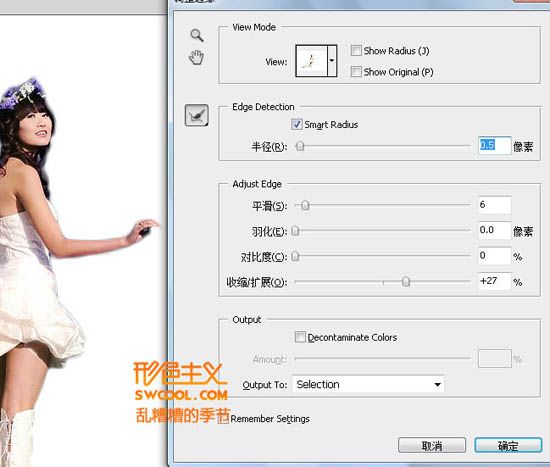Click the 半径 radius slider handle
This screenshot has height=467, width=550.
pos(300,146)
